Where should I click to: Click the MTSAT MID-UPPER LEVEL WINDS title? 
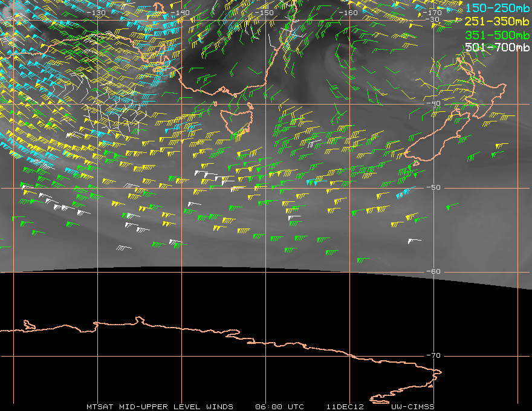160,407
